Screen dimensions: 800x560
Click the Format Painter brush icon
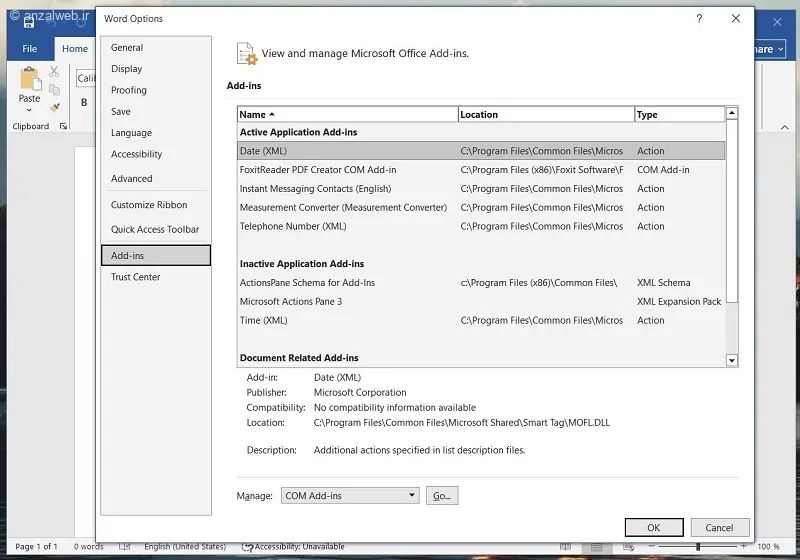point(55,108)
